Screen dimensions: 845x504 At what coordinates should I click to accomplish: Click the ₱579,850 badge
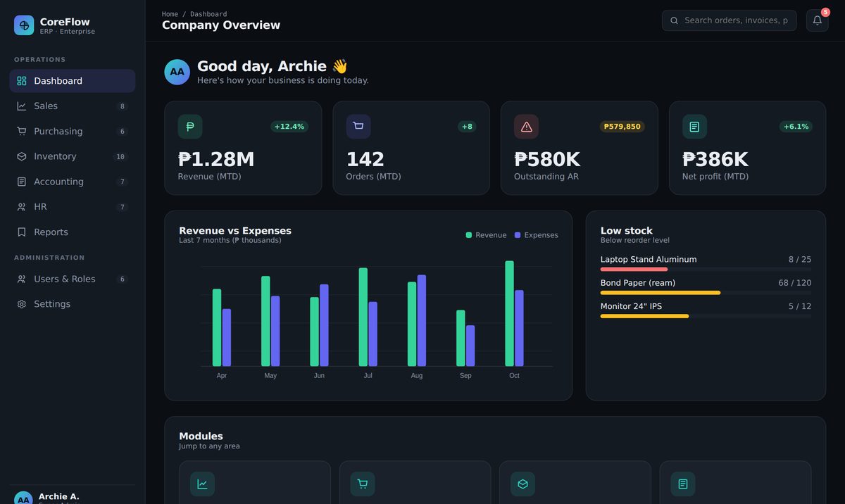click(622, 127)
